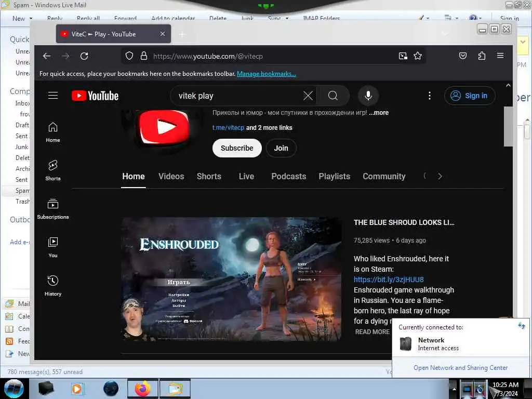This screenshot has width=532, height=399.
Task: Open Firefox from the taskbar
Action: tap(143, 389)
